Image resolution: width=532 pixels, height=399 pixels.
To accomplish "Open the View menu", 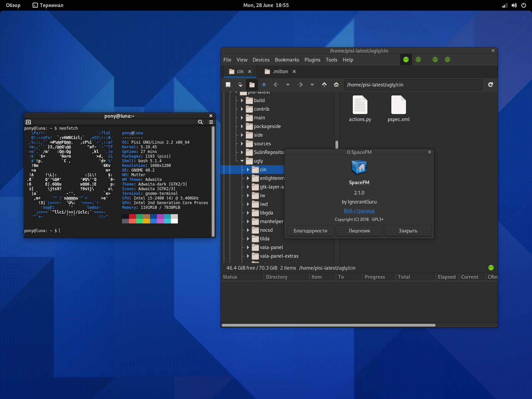I will tap(242, 60).
